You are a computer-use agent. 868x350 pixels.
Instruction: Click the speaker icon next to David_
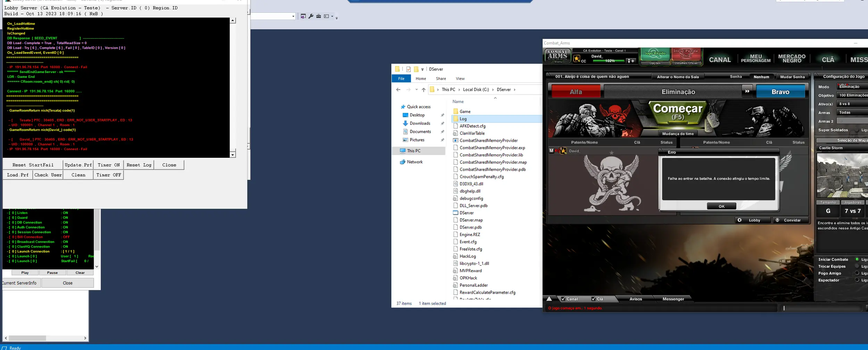557,151
